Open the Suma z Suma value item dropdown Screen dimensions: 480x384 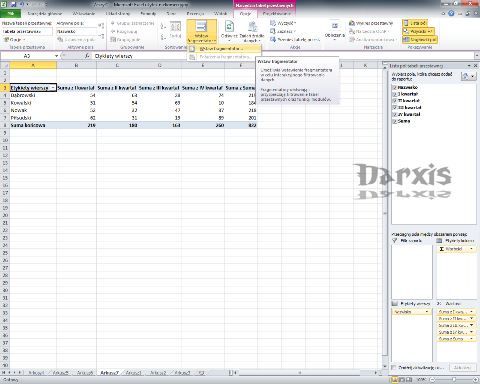point(471,339)
